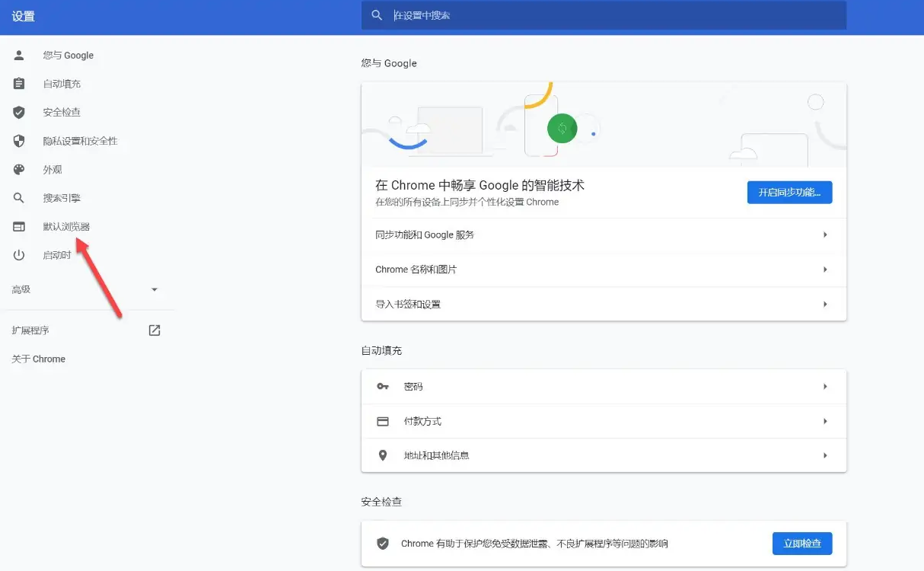The width and height of the screenshot is (924, 571).
Task: Click the card icon next to 付款方式
Action: (x=383, y=420)
